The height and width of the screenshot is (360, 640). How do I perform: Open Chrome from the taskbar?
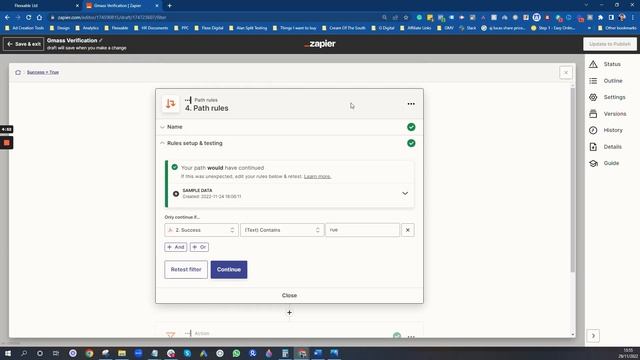tap(89, 353)
